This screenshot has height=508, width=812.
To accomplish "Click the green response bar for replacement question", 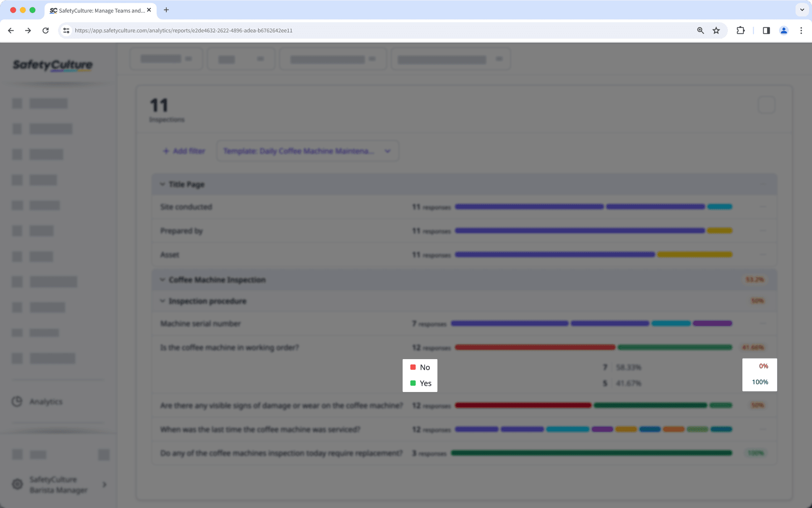I will pos(592,453).
